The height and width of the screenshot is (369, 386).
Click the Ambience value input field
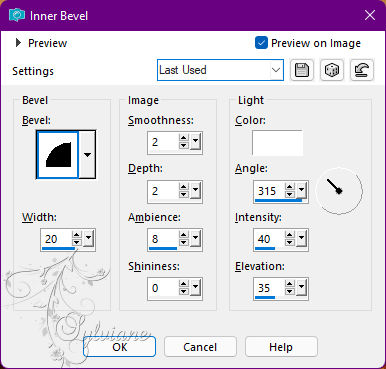tap(164, 239)
